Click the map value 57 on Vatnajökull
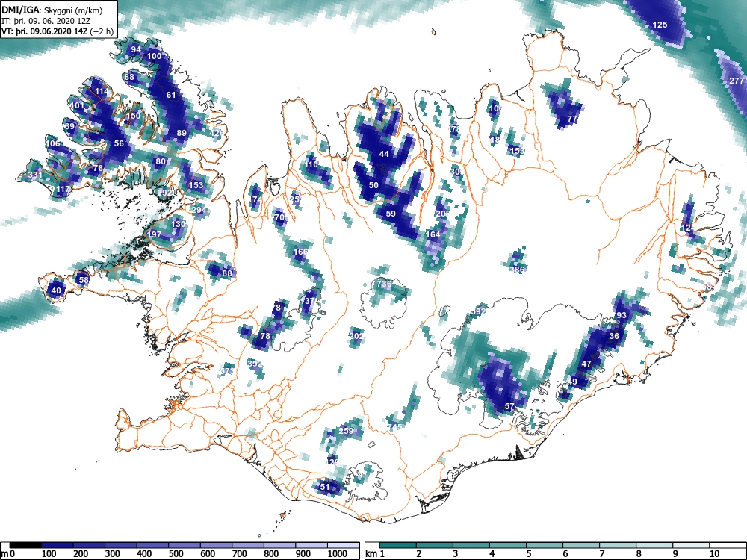 click(x=509, y=406)
